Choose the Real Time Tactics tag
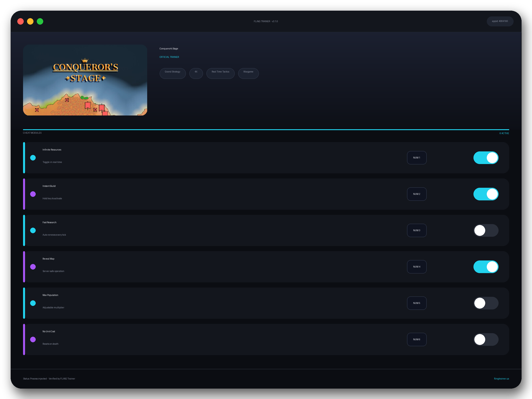The image size is (532, 399). tap(220, 73)
